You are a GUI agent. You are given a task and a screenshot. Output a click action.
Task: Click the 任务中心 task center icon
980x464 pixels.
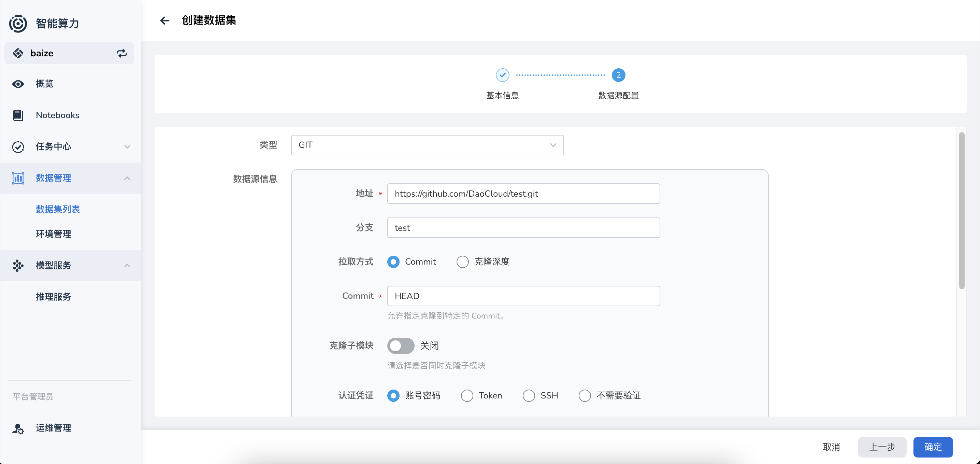pyautogui.click(x=18, y=146)
